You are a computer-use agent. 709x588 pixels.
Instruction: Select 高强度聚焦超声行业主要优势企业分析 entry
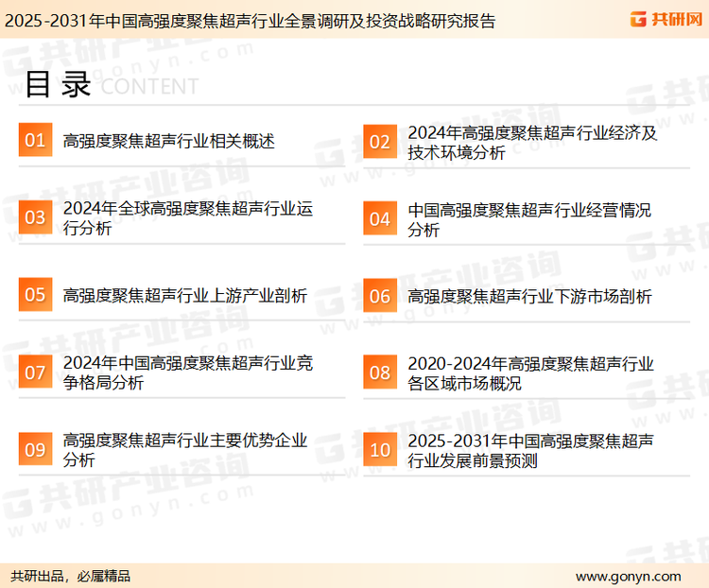click(184, 450)
